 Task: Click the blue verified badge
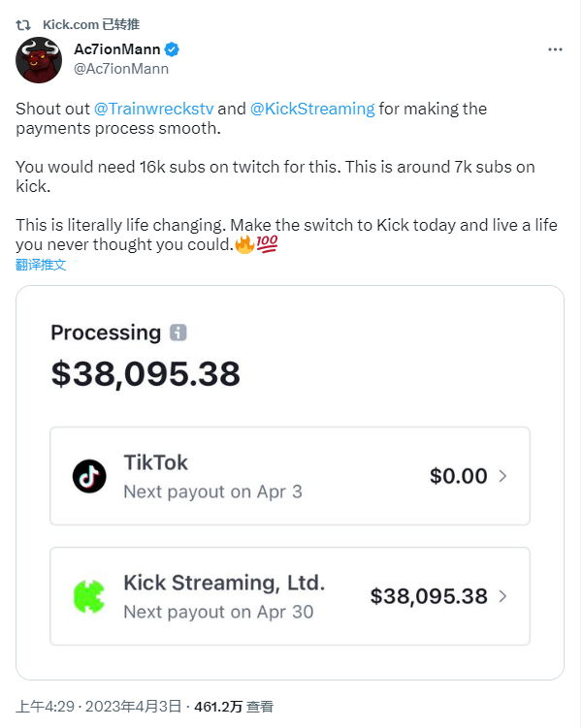point(172,49)
